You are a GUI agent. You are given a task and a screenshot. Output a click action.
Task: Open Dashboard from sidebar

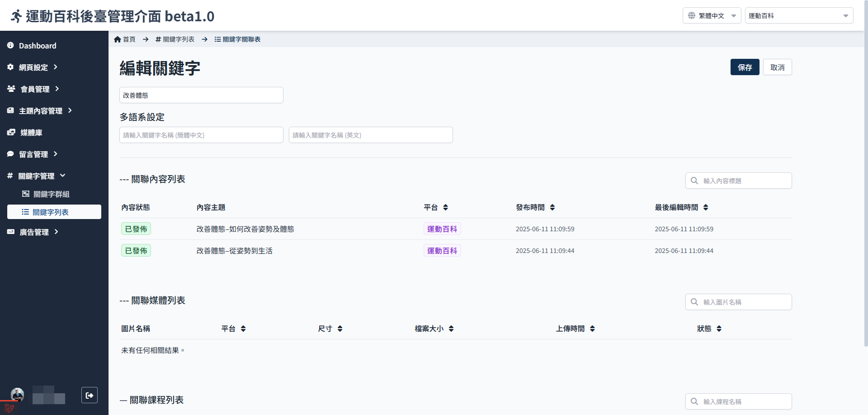[38, 46]
